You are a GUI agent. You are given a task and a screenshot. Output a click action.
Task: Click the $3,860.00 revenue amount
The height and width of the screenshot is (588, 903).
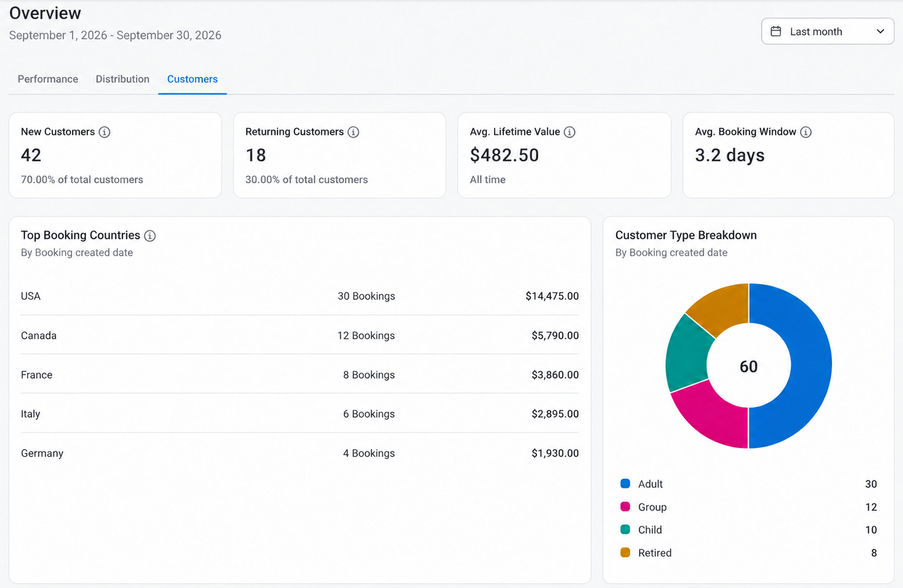pyautogui.click(x=555, y=375)
